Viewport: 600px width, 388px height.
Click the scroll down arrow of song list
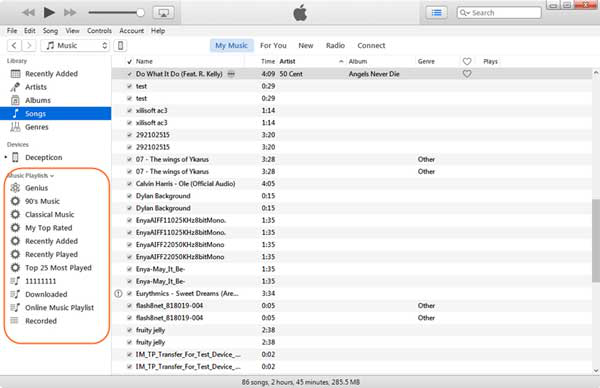pyautogui.click(x=596, y=370)
